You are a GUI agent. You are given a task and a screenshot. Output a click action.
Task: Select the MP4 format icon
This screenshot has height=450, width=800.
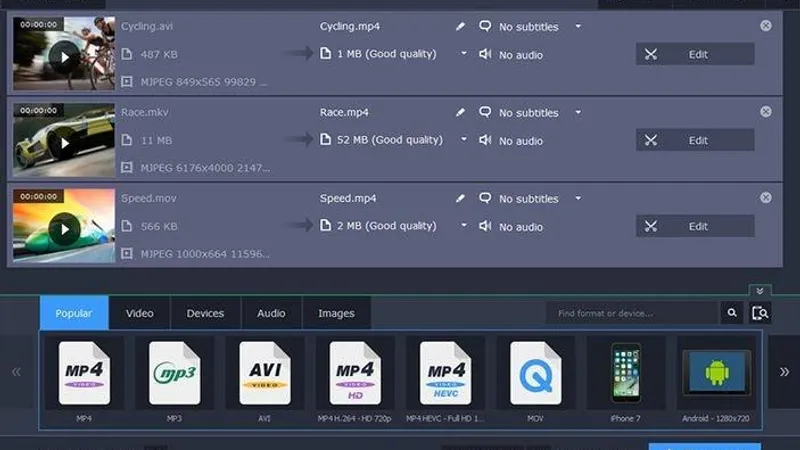(x=84, y=372)
